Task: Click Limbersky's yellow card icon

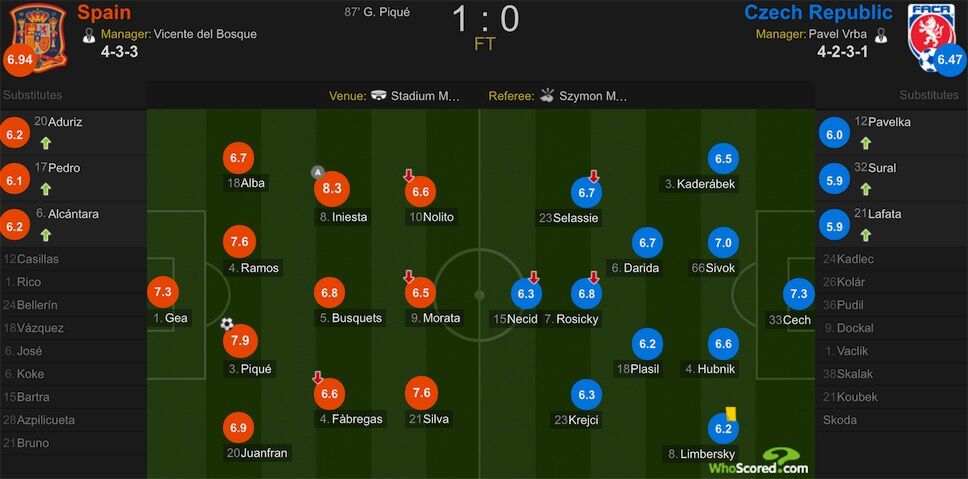Action: 732,414
